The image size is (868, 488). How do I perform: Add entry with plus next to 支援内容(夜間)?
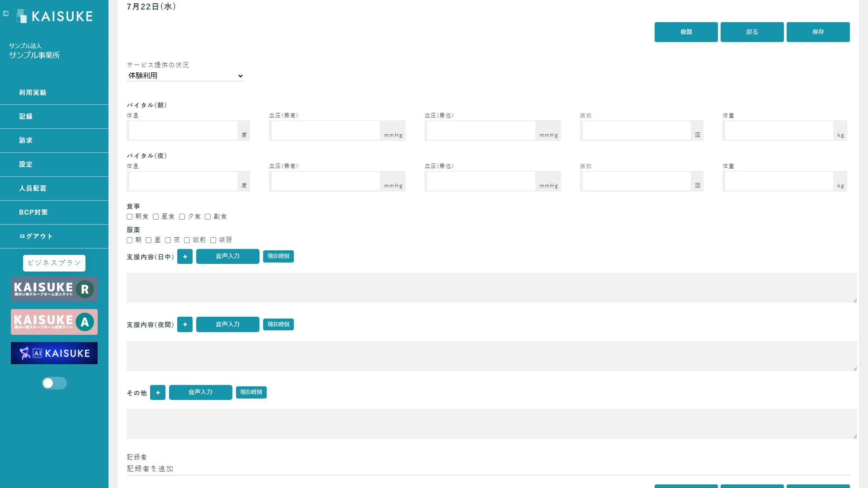click(x=185, y=324)
